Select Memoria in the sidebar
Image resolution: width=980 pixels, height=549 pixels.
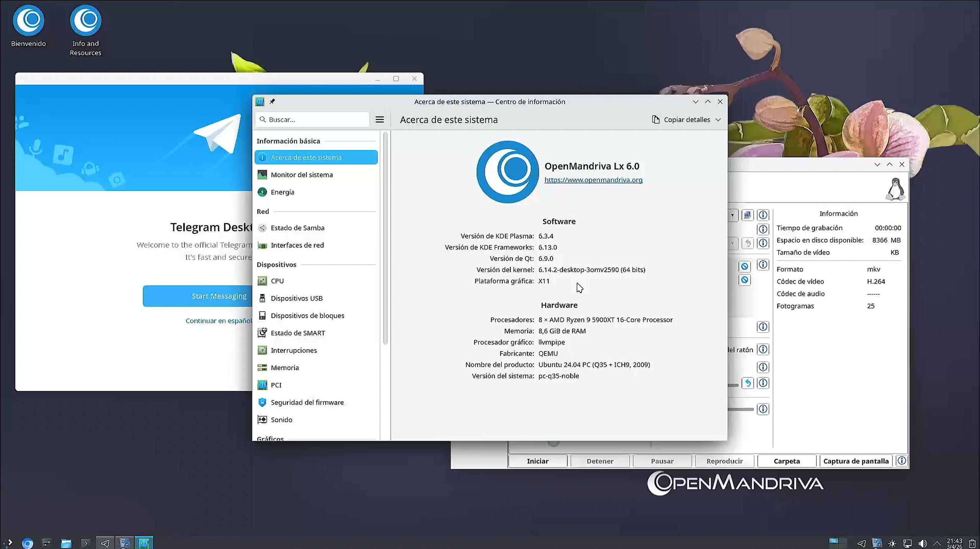[316, 368]
